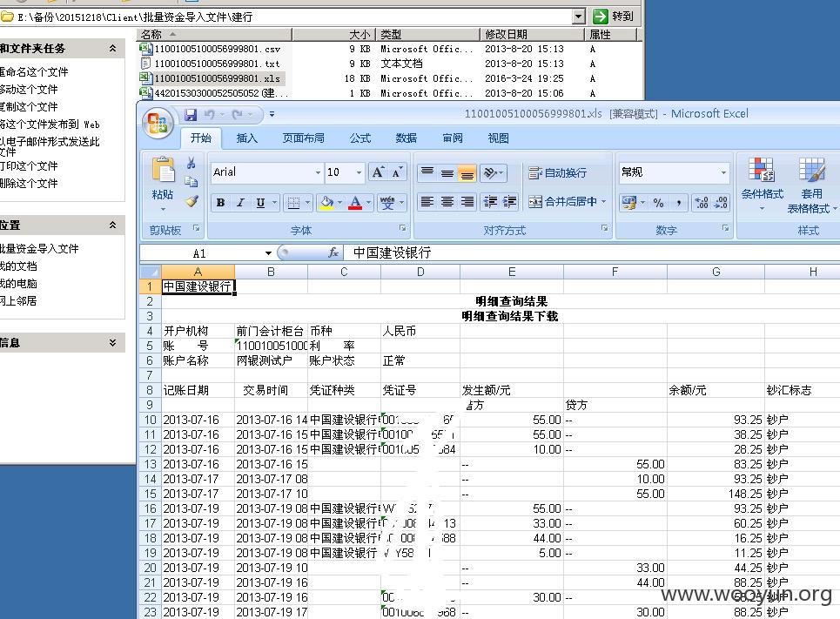840x619 pixels.
Task: Open the 常规 number format dropdown
Action: tap(723, 172)
